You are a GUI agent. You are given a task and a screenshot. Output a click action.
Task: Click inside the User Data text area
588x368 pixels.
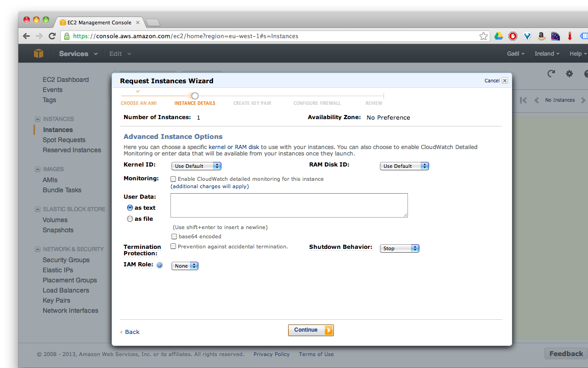[x=289, y=205]
